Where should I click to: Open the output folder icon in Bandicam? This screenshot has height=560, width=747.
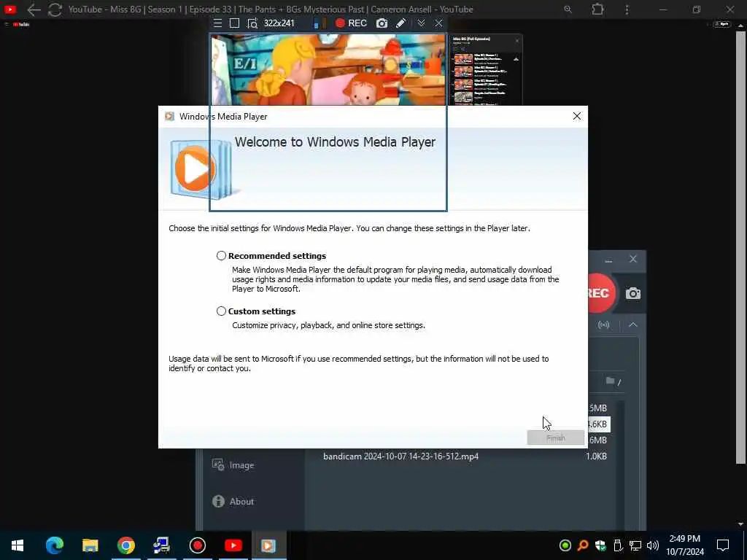(x=611, y=381)
